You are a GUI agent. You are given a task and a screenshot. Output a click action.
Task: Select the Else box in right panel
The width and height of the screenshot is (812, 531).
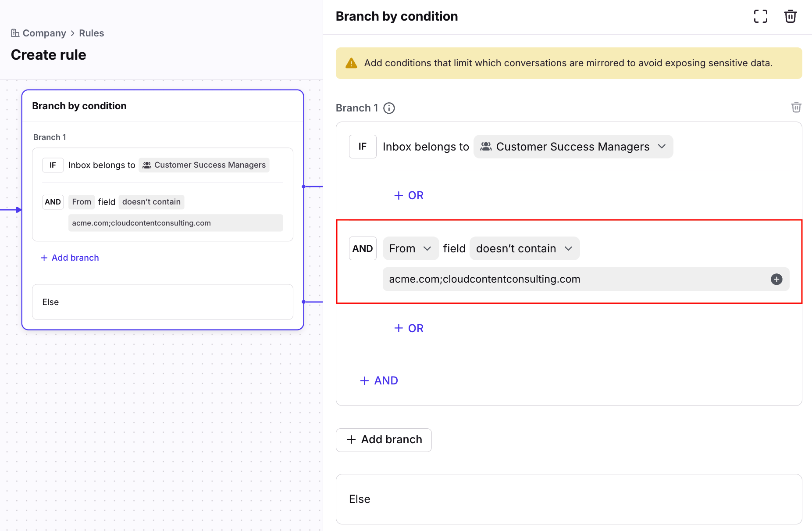(569, 499)
